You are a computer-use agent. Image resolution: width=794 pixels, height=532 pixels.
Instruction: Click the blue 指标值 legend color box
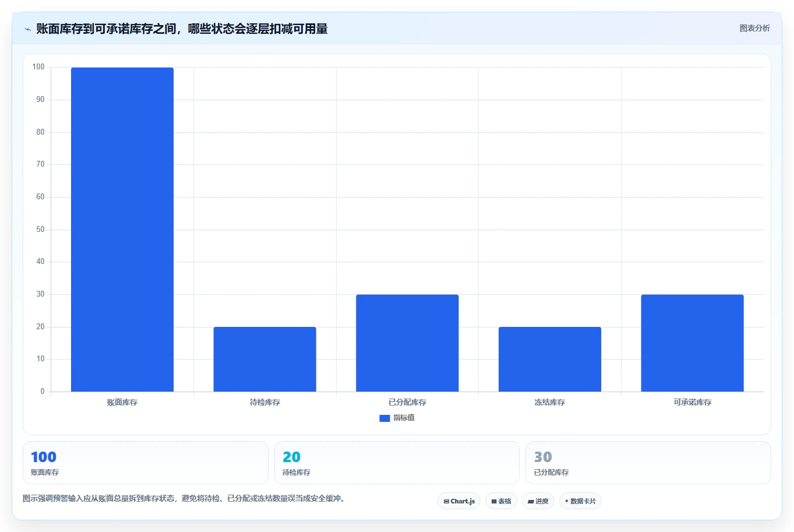(384, 418)
